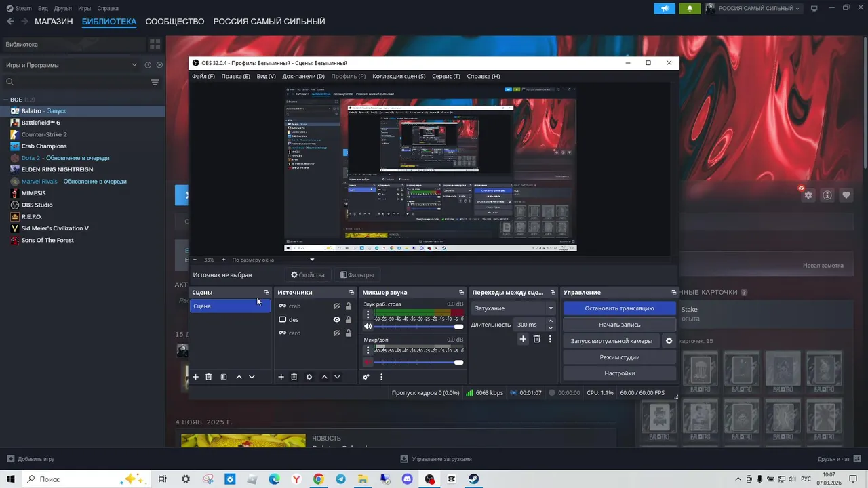Open Balatro settings gear in Steam
The width and height of the screenshot is (868, 488).
[808, 195]
